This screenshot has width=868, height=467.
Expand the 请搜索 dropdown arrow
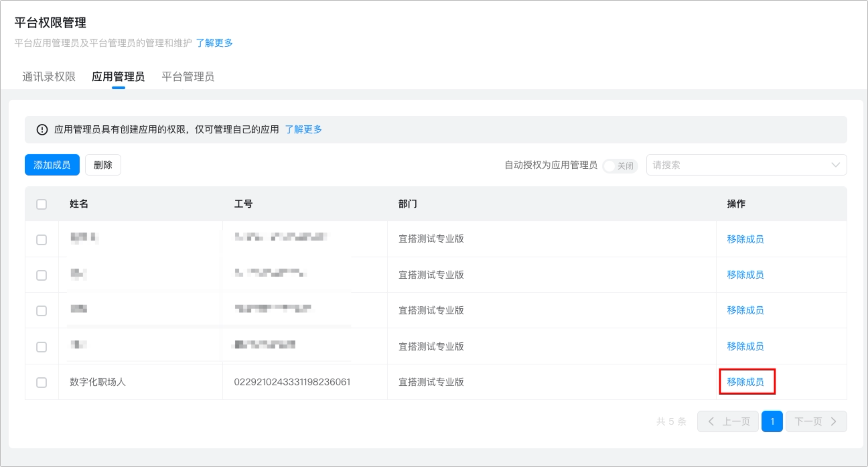coord(836,165)
